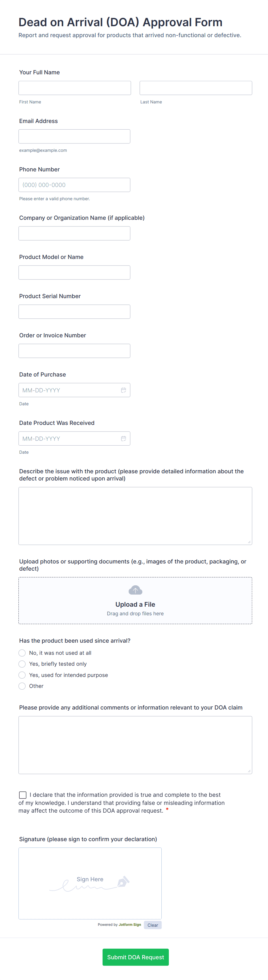Focus the Last Name field

(196, 88)
